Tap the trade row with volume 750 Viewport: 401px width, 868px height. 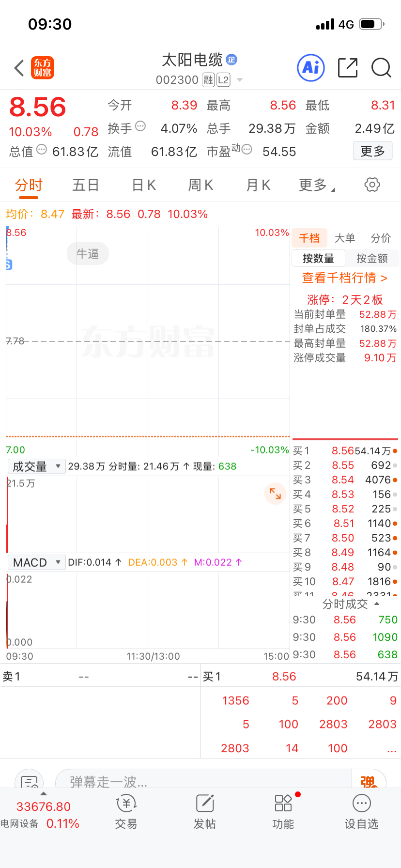coord(345,620)
